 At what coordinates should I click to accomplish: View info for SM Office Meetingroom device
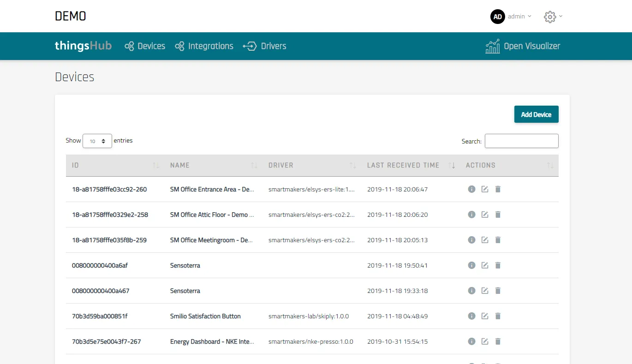[471, 240]
